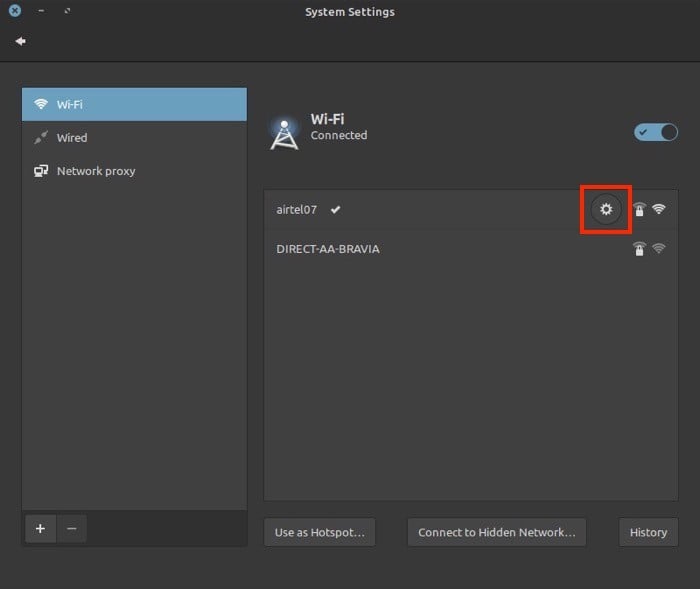Toggle the Wi-Fi switch off
700x589 pixels.
(x=655, y=132)
